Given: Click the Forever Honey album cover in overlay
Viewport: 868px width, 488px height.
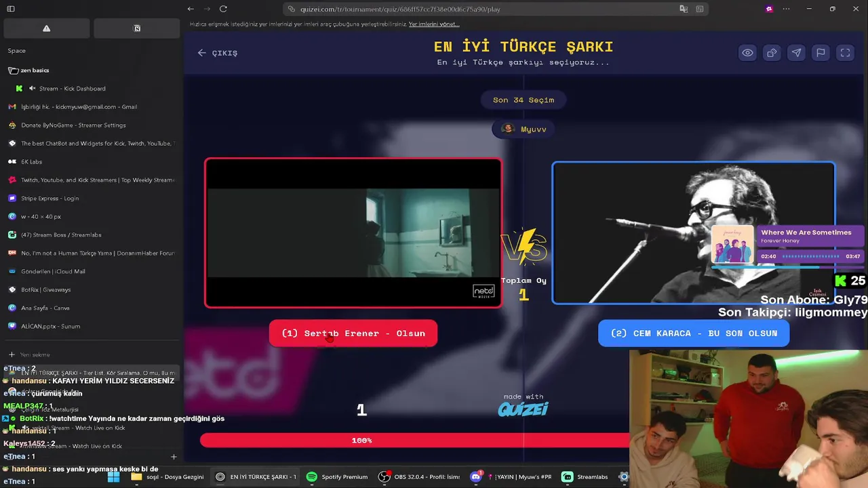Looking at the screenshot, I should click(x=732, y=245).
